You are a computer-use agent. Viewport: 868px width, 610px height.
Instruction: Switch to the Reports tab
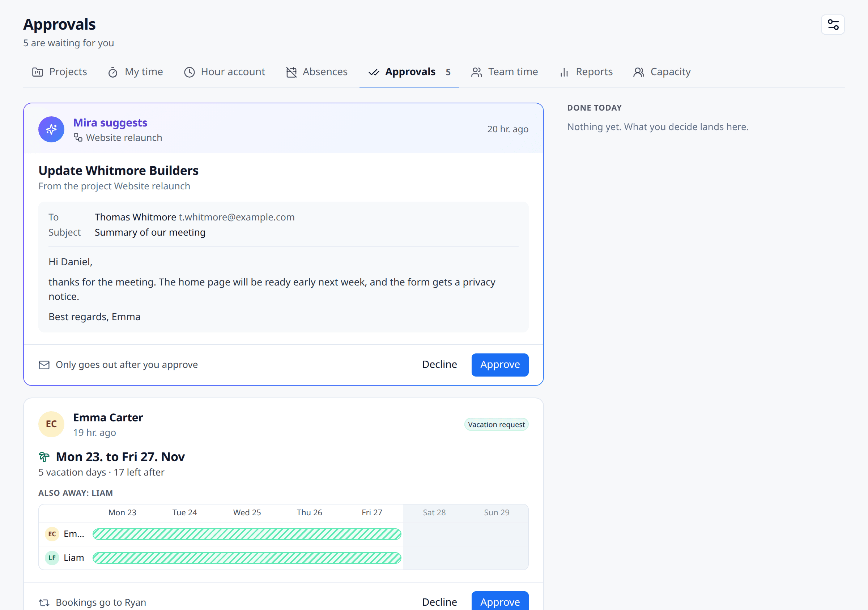click(x=586, y=72)
